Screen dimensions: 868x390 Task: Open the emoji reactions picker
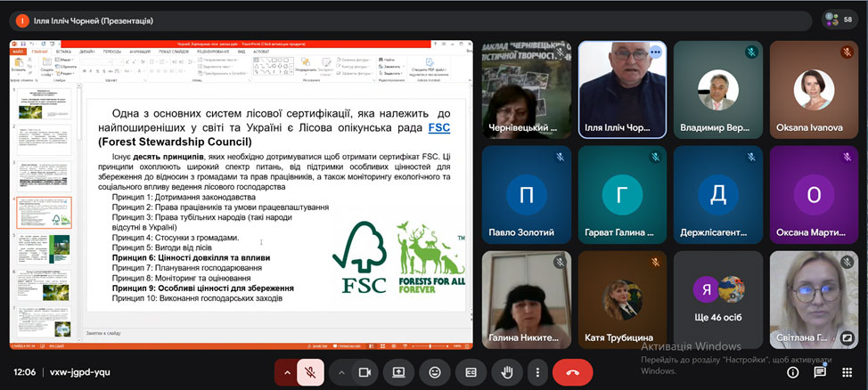coord(434,372)
